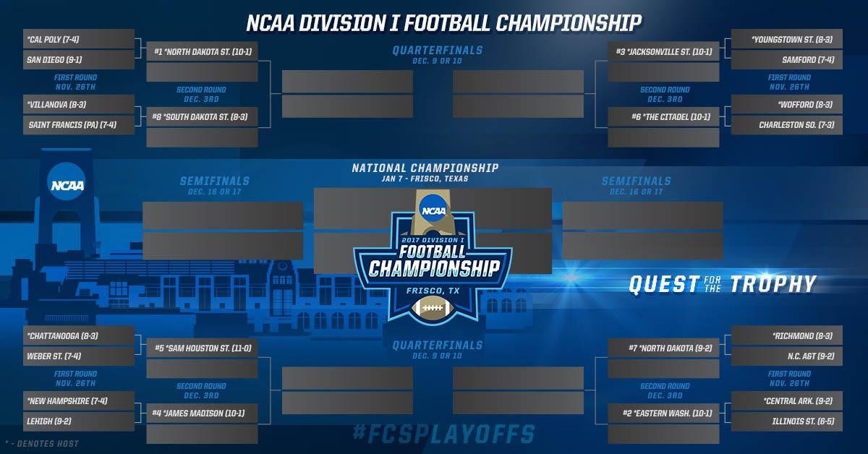
Task: Select the Cal Poly (7-4) team box
Action: click(80, 38)
